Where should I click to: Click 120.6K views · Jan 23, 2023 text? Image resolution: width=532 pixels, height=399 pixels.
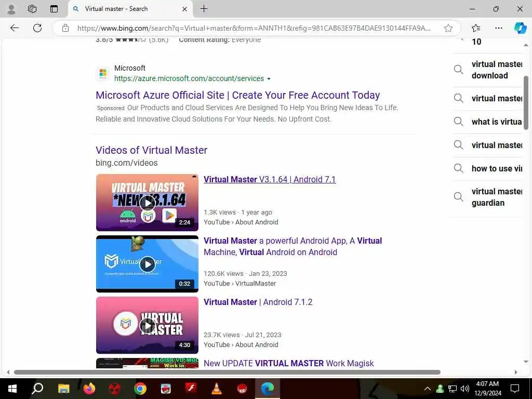click(x=245, y=273)
